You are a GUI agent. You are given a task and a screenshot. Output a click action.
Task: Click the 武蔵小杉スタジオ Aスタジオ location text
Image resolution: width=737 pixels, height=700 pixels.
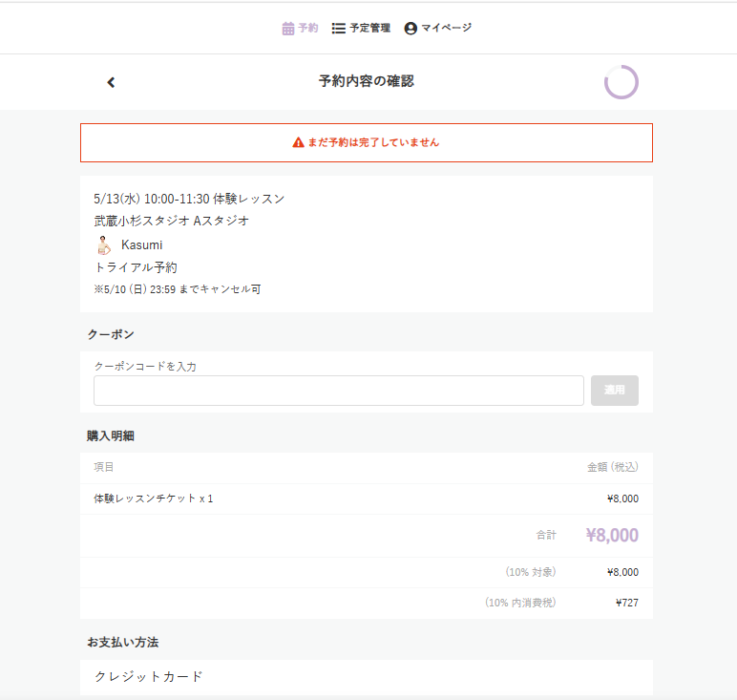(x=172, y=221)
